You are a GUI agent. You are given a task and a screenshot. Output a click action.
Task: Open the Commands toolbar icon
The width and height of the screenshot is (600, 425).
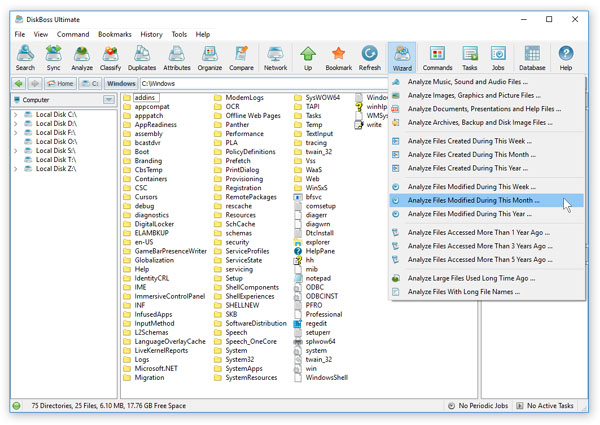point(437,58)
